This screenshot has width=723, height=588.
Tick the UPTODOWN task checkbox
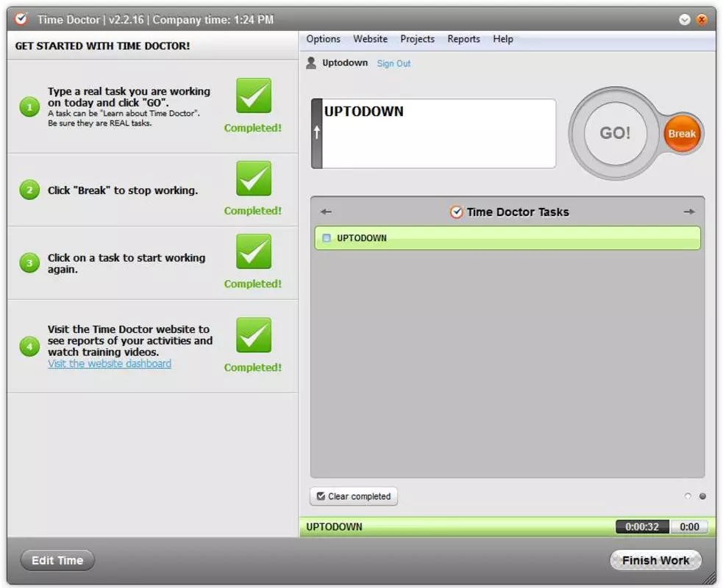(327, 238)
